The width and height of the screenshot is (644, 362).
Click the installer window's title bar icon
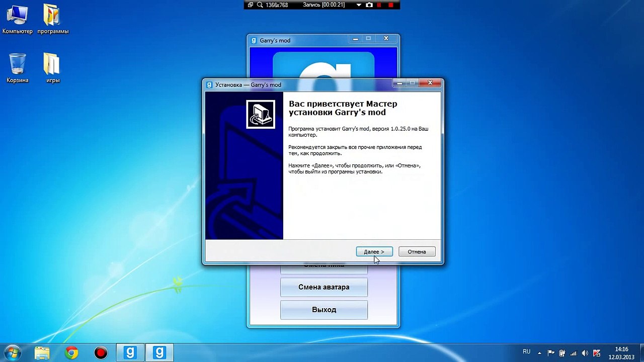[x=209, y=84]
